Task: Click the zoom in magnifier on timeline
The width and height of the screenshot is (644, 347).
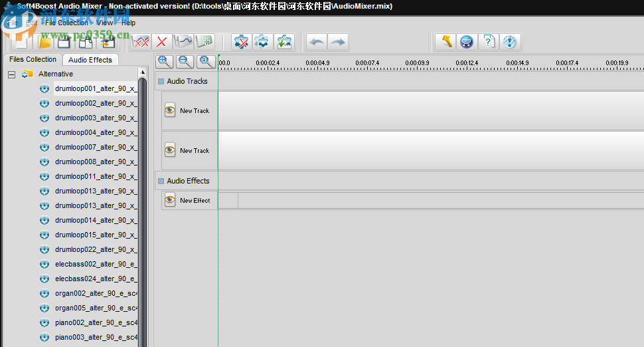Action: point(164,62)
